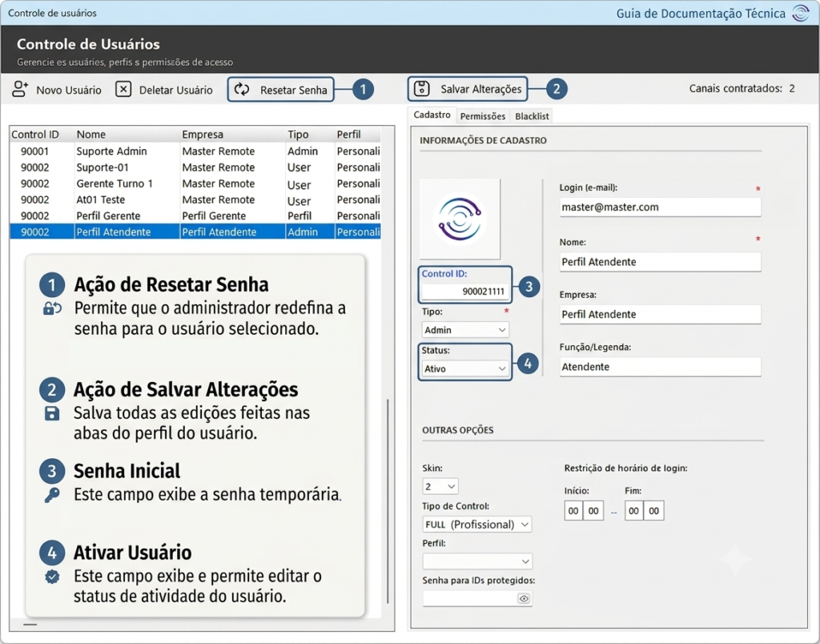Image resolution: width=820 pixels, height=644 pixels.
Task: Click the Control ID input field
Action: point(465,292)
